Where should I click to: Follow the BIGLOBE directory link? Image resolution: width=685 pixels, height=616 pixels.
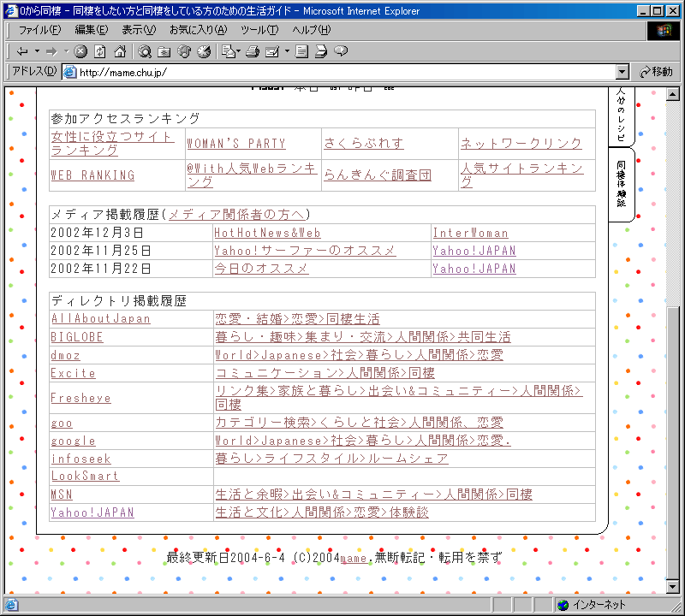77,337
